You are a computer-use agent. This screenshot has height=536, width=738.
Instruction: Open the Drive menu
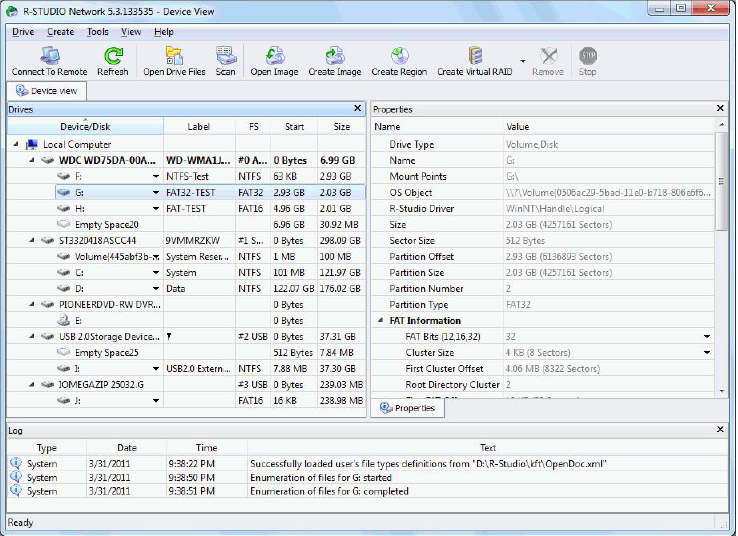[x=23, y=32]
